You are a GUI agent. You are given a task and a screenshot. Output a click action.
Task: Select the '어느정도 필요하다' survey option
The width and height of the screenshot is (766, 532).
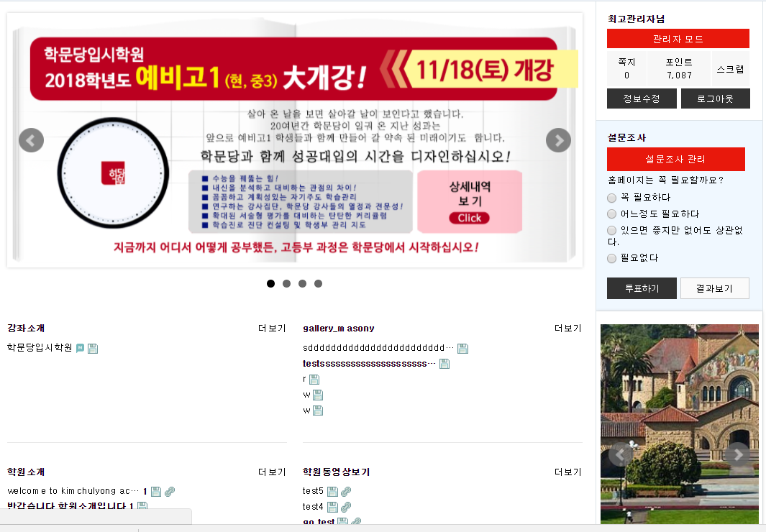[x=612, y=214]
